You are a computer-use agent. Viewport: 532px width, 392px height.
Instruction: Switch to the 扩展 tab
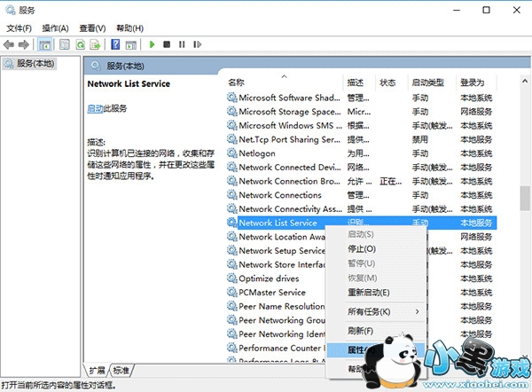[x=97, y=371]
